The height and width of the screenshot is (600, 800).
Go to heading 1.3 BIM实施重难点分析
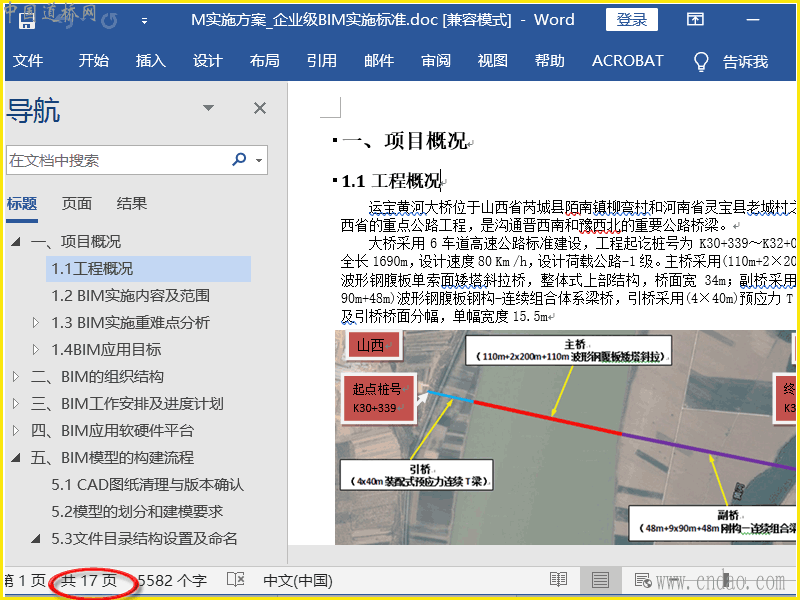(x=131, y=322)
